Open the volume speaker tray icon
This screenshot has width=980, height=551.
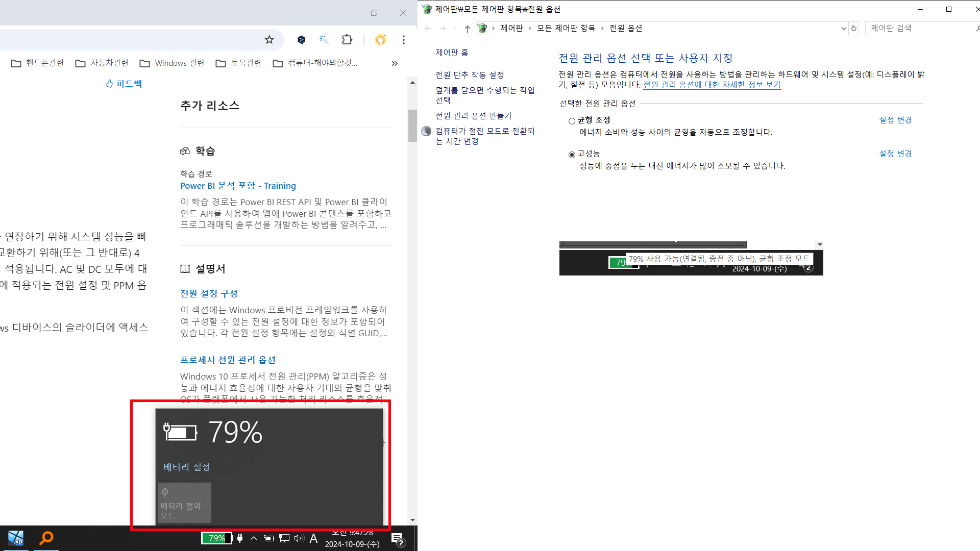tap(299, 538)
